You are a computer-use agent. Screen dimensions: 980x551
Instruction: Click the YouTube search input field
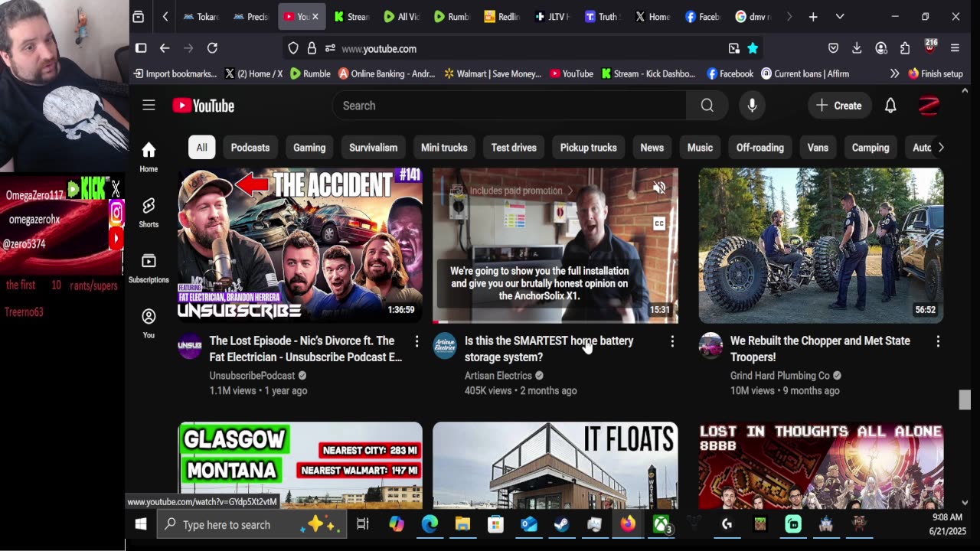[511, 106]
